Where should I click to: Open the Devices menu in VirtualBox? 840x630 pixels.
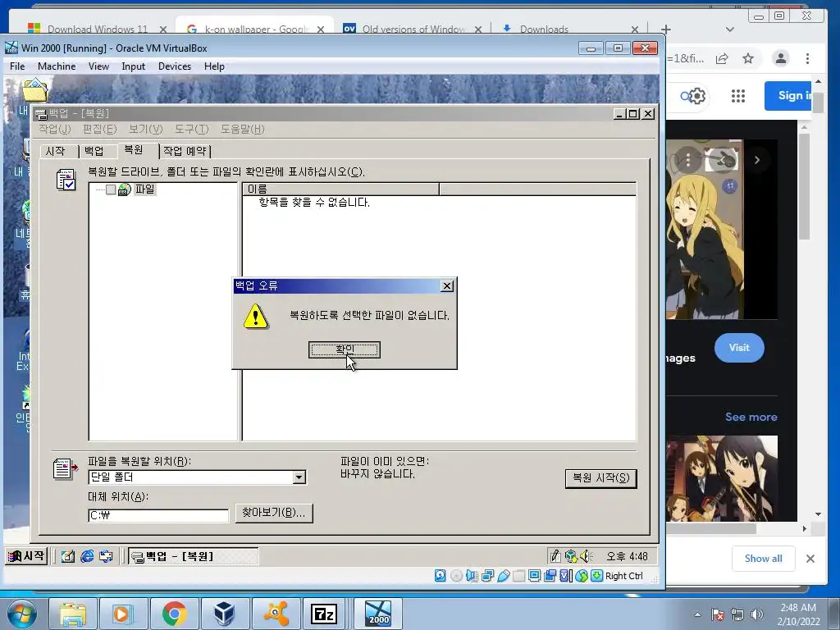coord(175,66)
